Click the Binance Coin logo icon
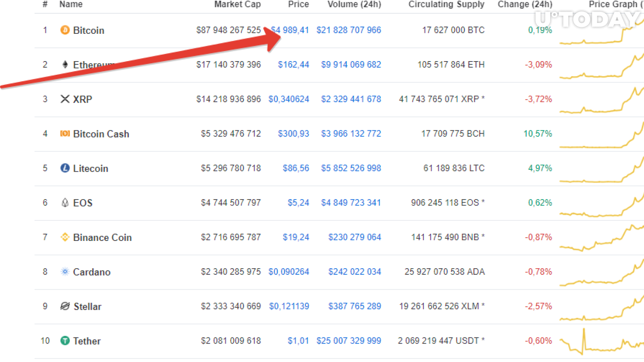This screenshot has width=644, height=362. pos(65,237)
